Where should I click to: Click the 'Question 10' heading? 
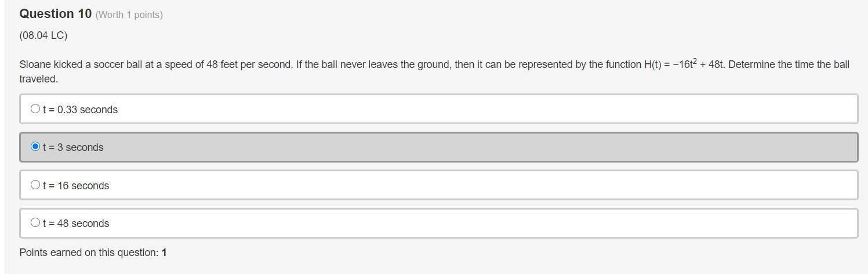pyautogui.click(x=55, y=14)
